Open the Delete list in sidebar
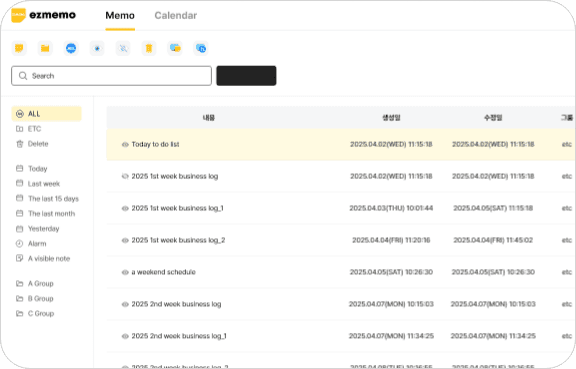Image resolution: width=576 pixels, height=369 pixels. [x=38, y=144]
